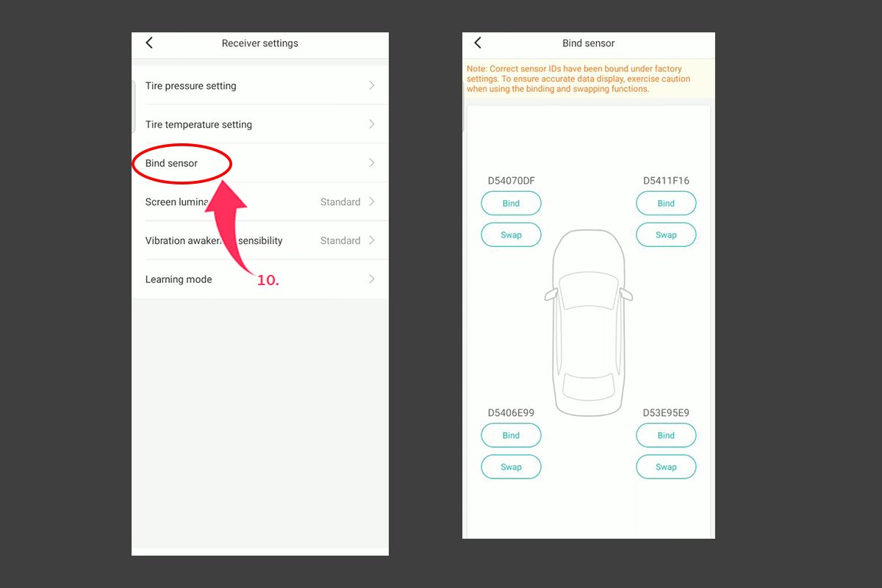882x588 pixels.
Task: Swap rear-left sensor D5406E99
Action: (x=511, y=467)
